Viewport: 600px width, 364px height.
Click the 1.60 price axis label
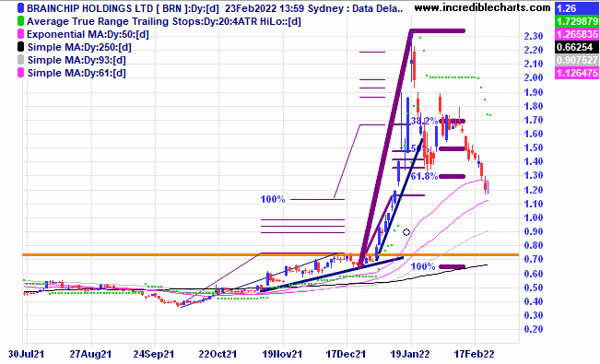click(x=534, y=134)
